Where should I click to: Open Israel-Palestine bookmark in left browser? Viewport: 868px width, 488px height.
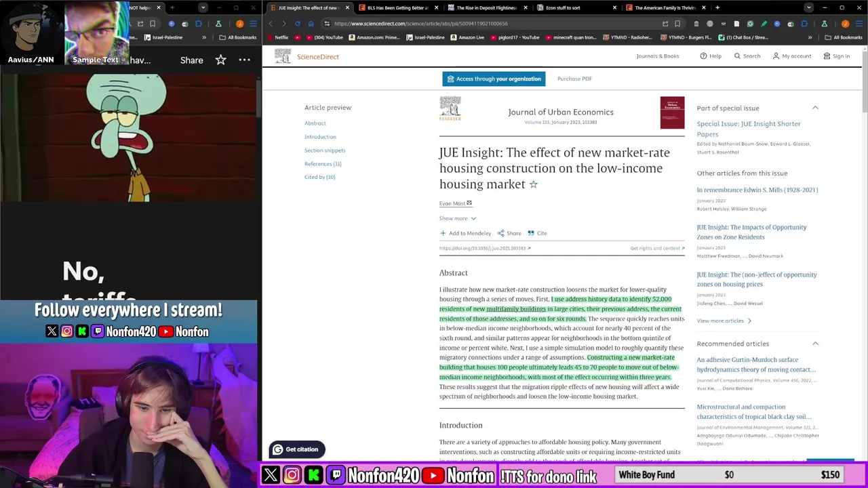click(163, 37)
